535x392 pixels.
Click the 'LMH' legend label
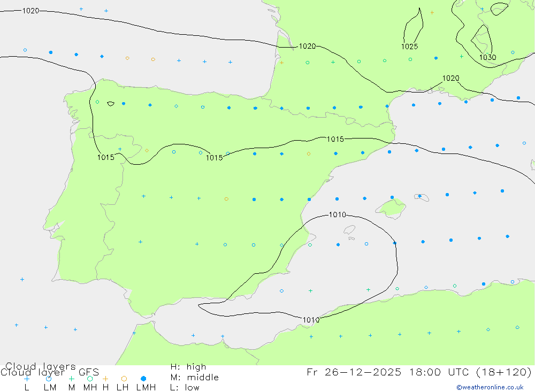point(146,388)
